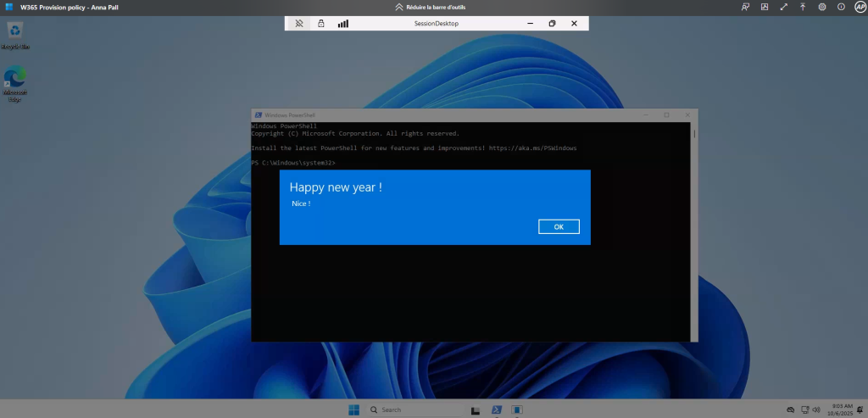Open the taskbar clock and date
Screen dimensions: 868x418
(838, 410)
